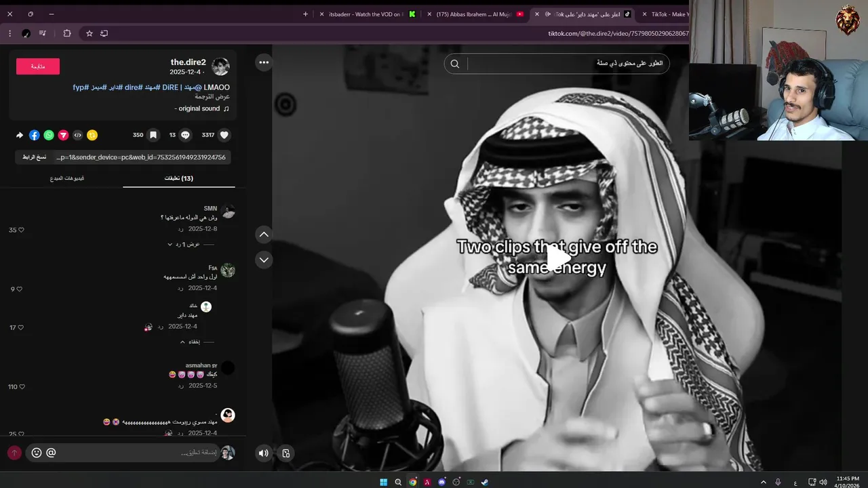
Task: Click the pink follow button
Action: pyautogui.click(x=38, y=66)
